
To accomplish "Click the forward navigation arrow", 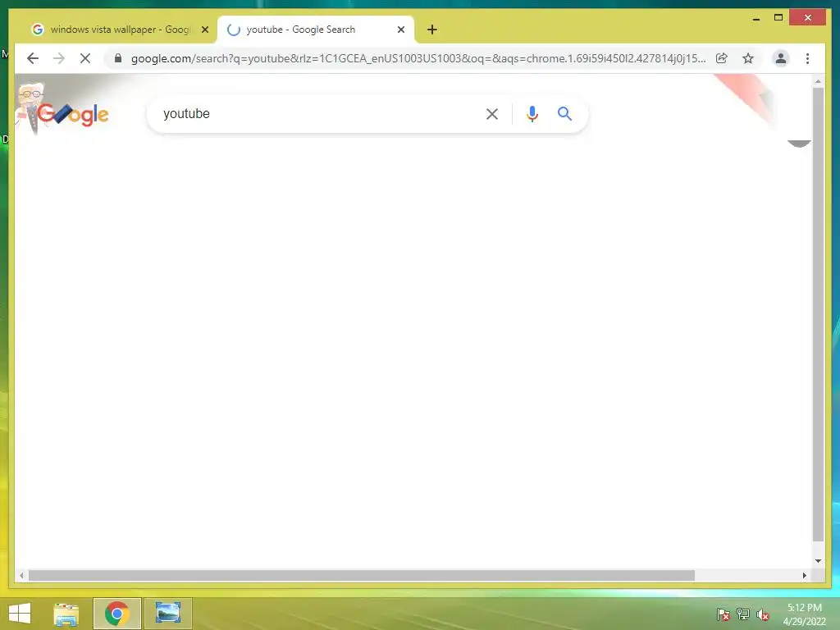I will pyautogui.click(x=59, y=58).
